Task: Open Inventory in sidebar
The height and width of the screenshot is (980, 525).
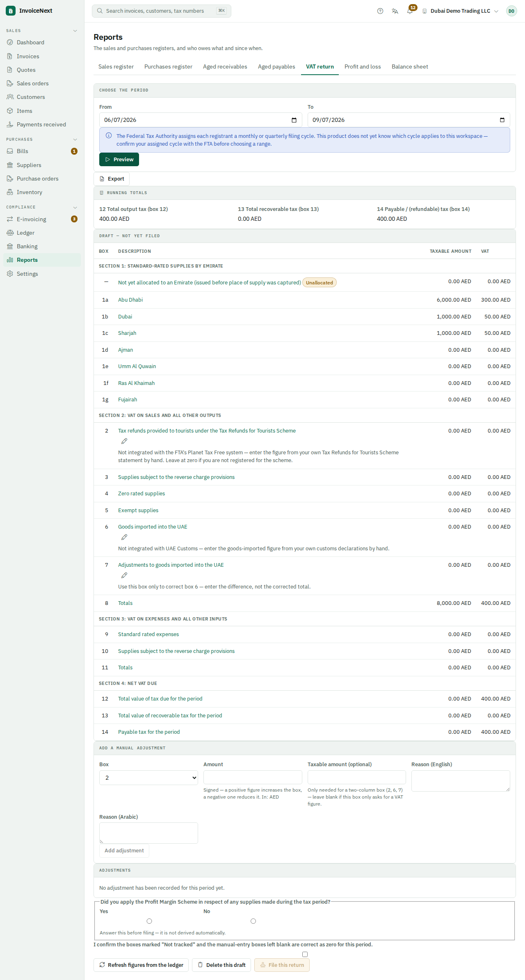Action: 42,192
